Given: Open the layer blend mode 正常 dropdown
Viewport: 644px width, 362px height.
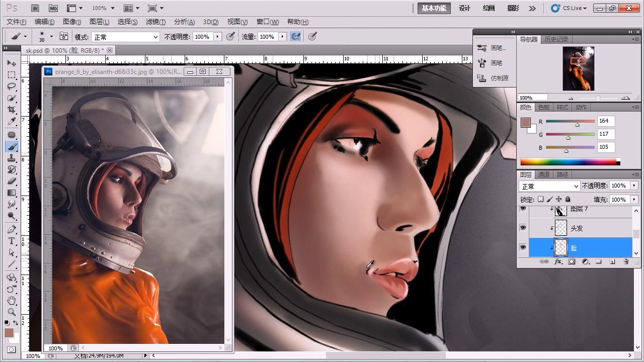Looking at the screenshot, I should [x=549, y=186].
